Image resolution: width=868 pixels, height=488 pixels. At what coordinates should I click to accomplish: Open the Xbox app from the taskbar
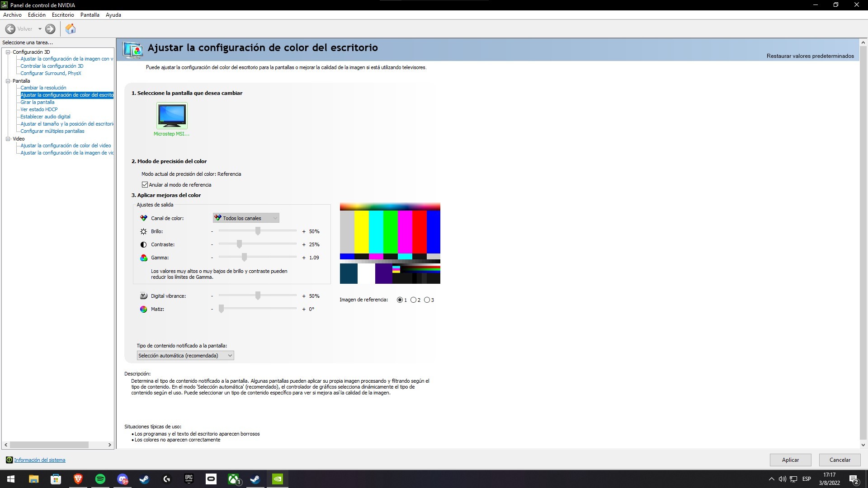(x=233, y=479)
